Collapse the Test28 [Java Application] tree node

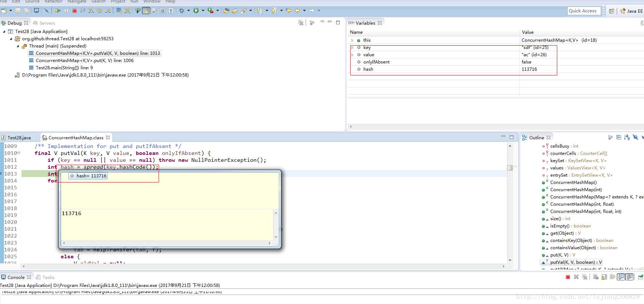point(4,32)
